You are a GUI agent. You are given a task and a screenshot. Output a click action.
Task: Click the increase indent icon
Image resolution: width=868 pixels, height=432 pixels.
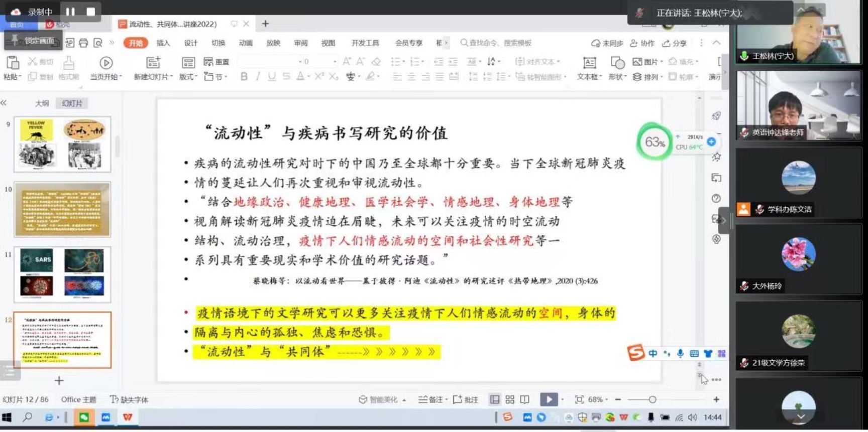coord(453,62)
